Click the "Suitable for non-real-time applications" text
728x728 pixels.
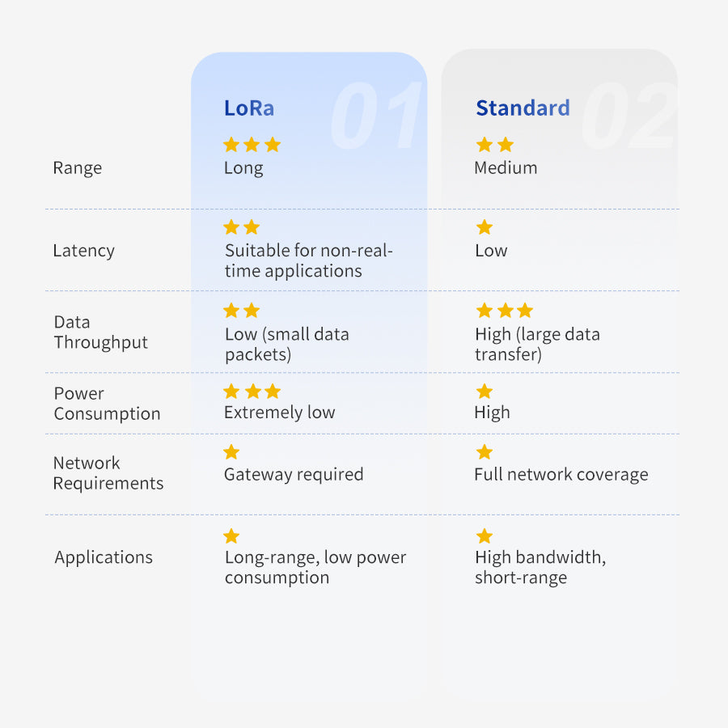tap(308, 260)
